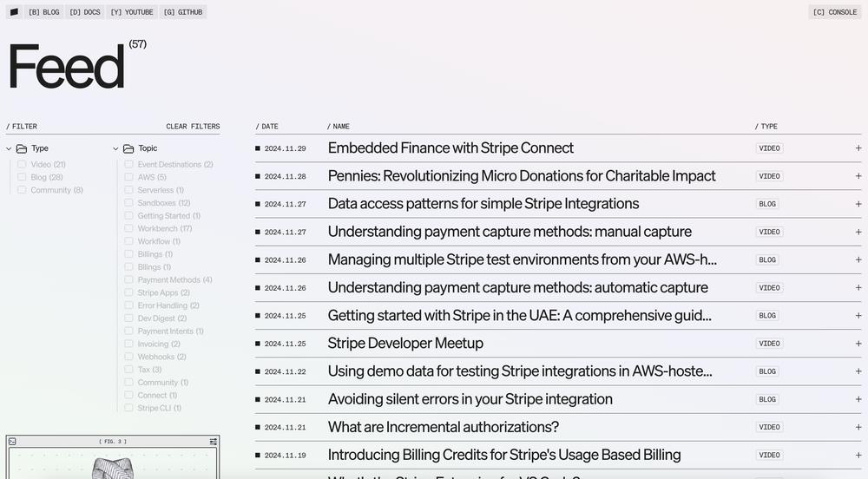
Task: Click the VIDEO tag on Embedded Finance row
Action: [x=769, y=148]
